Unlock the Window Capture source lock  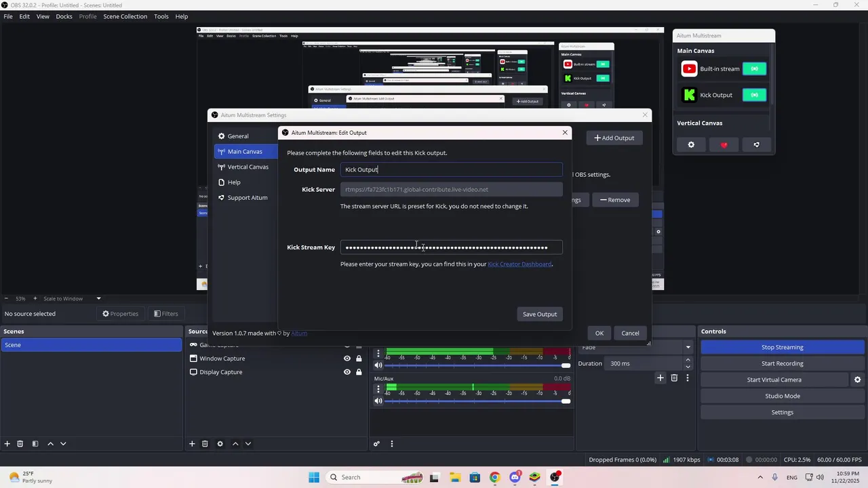[359, 359]
